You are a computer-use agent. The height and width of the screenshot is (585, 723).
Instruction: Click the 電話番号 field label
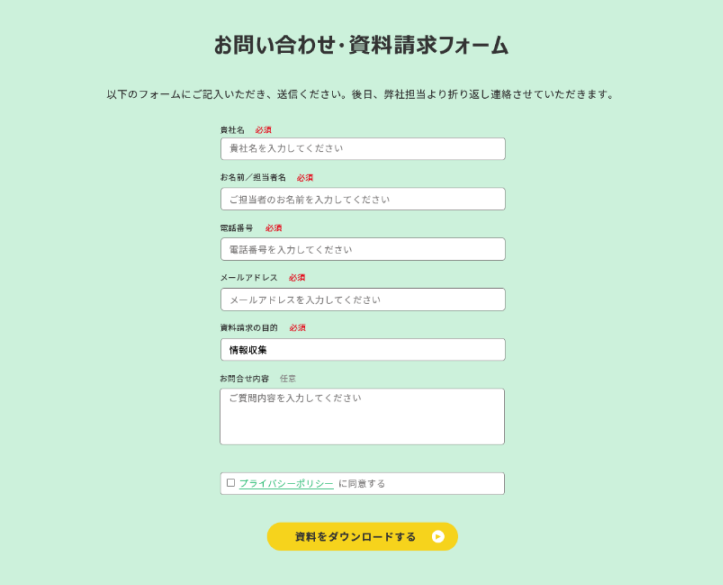tap(237, 228)
